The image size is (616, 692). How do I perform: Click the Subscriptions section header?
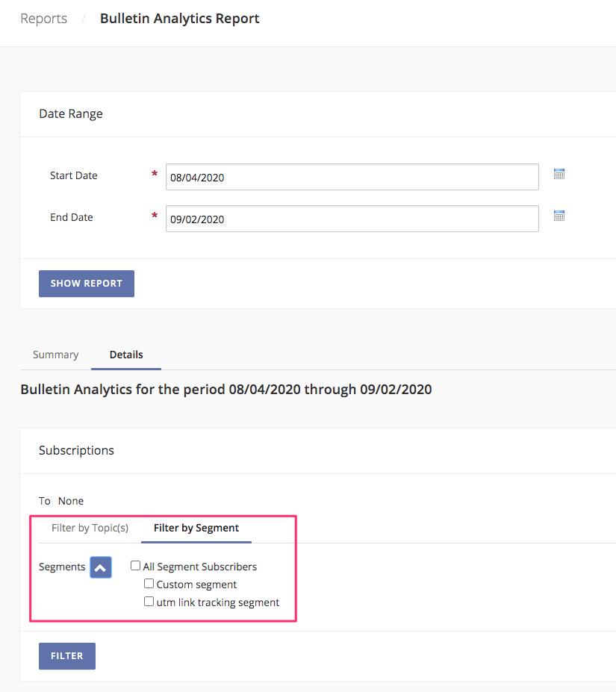[76, 450]
